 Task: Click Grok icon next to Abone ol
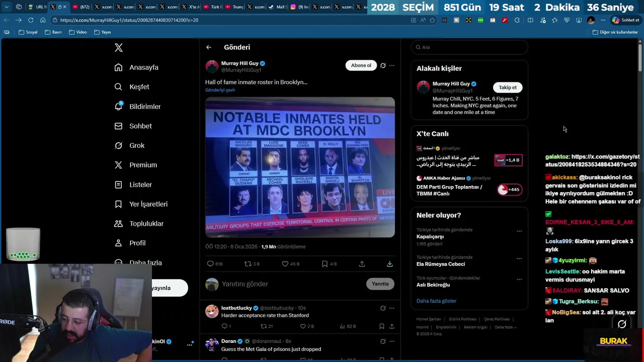pyautogui.click(x=383, y=65)
